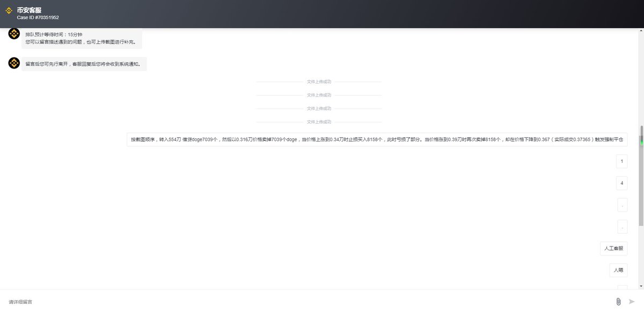This screenshot has height=314, width=644.
Task: Click the bot avatar beside the 留言后您可先行离开 message
Action: pos(14,63)
